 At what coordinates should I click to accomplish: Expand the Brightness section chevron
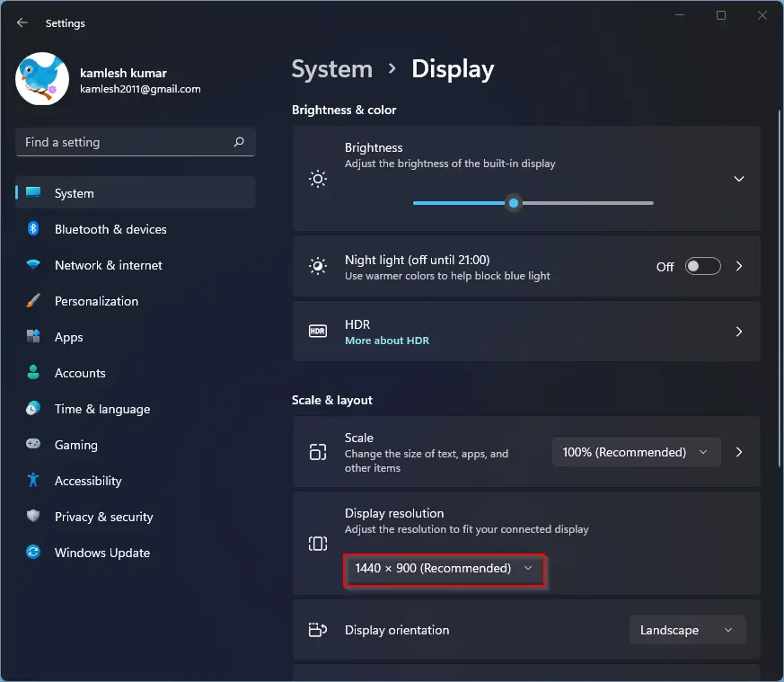[738, 179]
